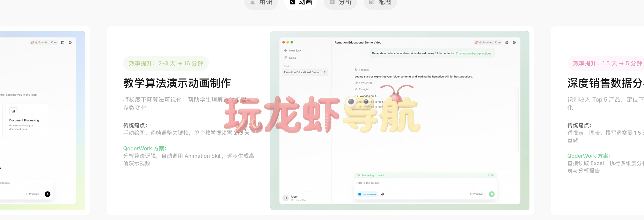Click the Remotion Educational Demo Video title
Screen dimensions: 644x220
[x=358, y=43]
